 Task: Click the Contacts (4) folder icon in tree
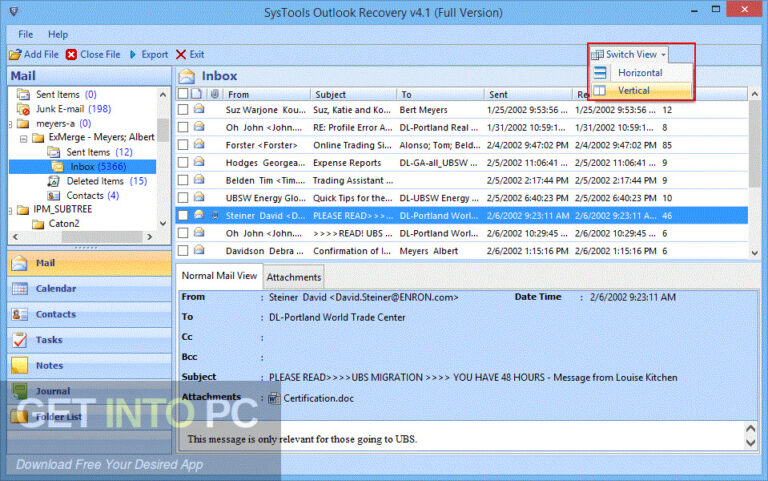[x=53, y=195]
